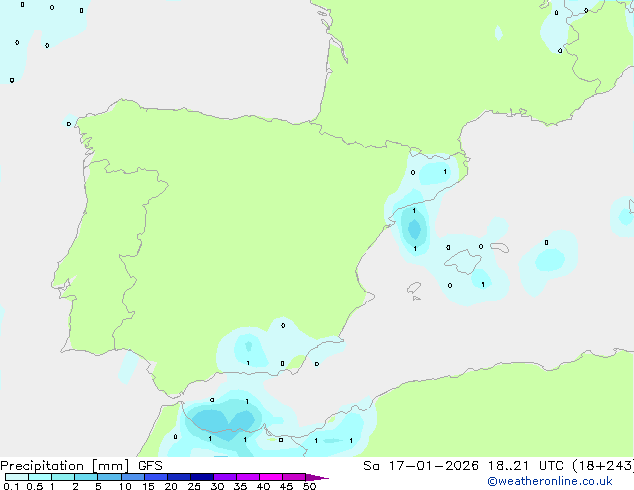
Task: Click the "Sa 17-01-2026" date text
Action: (421, 466)
